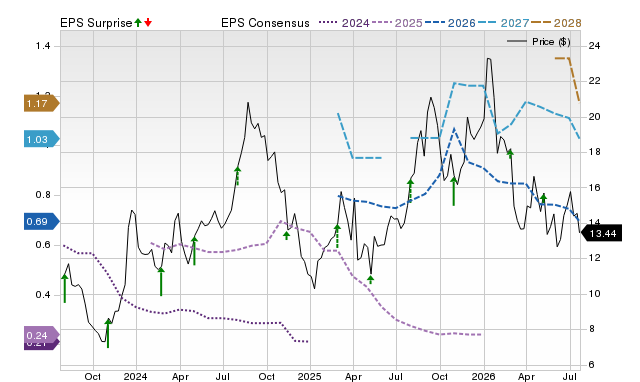Click the Price ($) legend entry
The width and height of the screenshot is (640, 382).
pyautogui.click(x=538, y=42)
